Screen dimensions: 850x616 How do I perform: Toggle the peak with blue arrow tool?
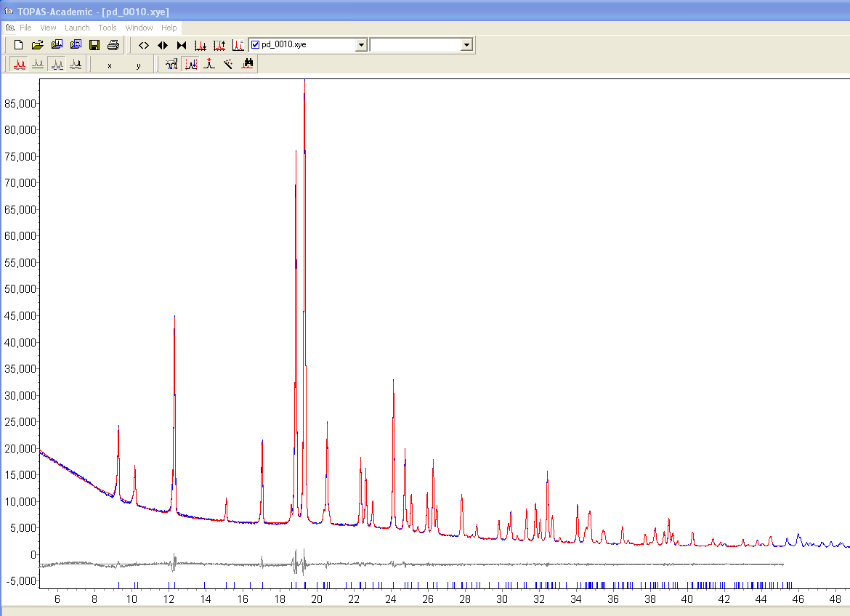click(191, 64)
